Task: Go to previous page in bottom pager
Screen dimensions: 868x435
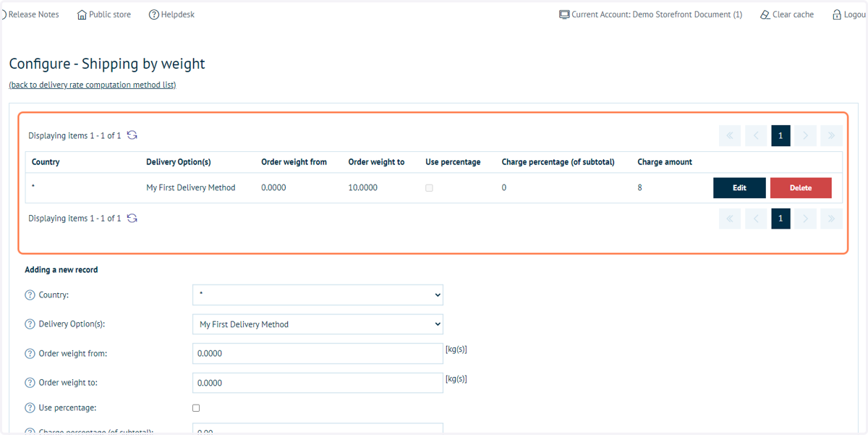Action: [755, 218]
